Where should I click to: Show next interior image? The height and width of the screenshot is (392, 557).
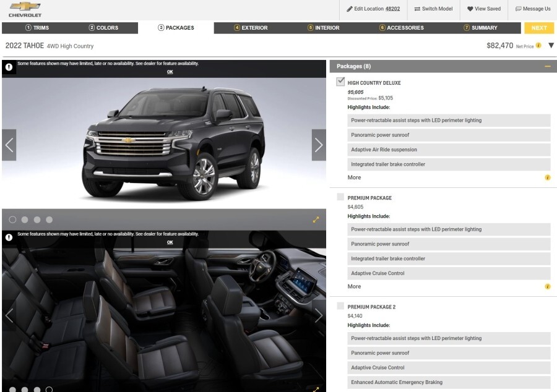(319, 315)
